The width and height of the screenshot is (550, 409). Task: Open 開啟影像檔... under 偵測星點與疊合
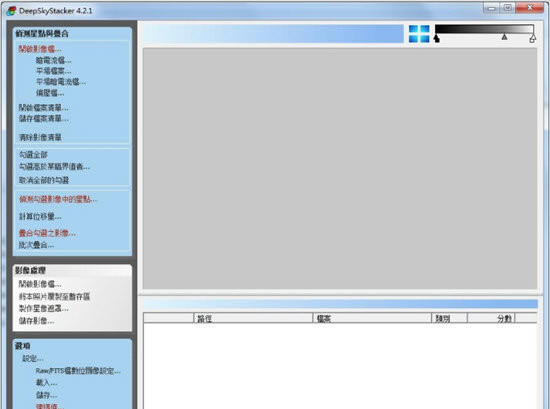tap(40, 49)
